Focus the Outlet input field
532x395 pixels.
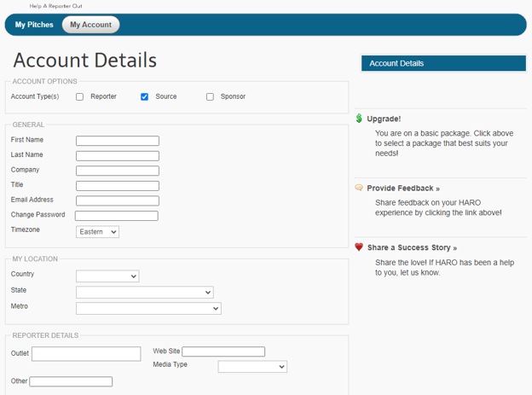point(86,353)
